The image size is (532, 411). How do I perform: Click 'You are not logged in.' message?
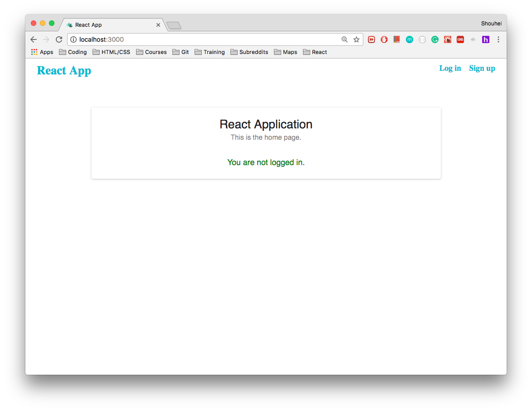click(266, 162)
